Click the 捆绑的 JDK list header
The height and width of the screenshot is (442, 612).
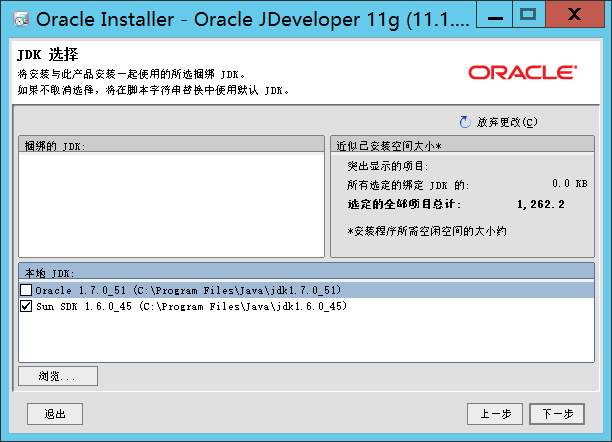pos(171,146)
